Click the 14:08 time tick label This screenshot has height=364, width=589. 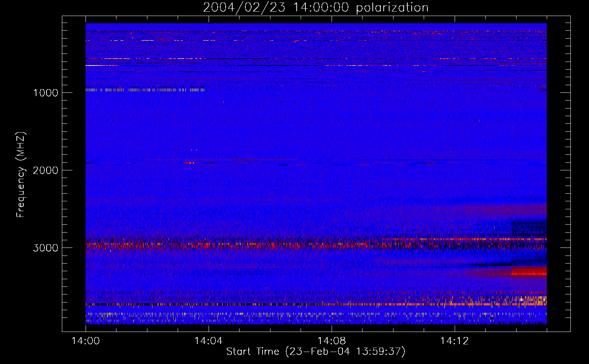click(x=332, y=341)
